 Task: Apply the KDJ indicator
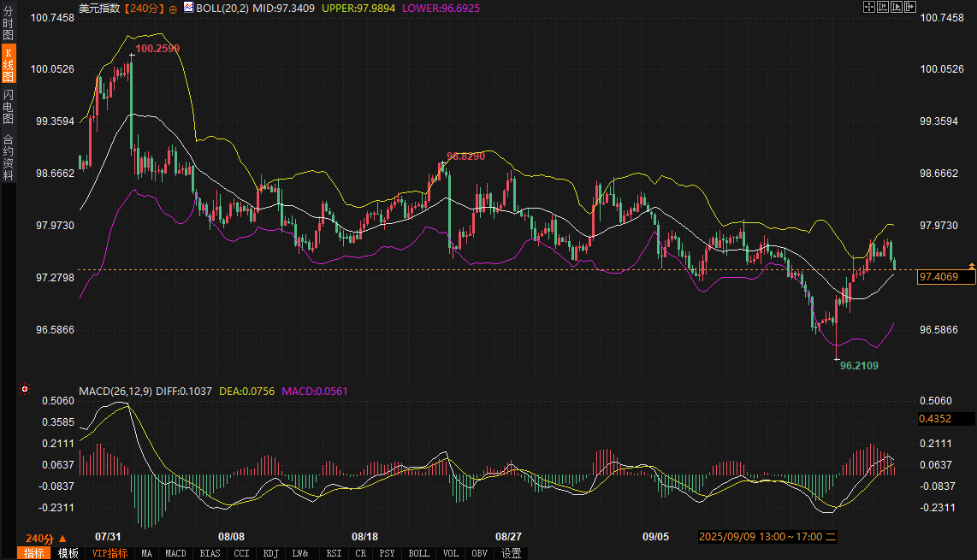[x=271, y=553]
